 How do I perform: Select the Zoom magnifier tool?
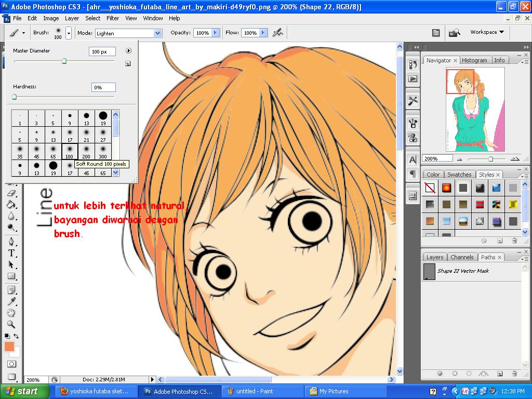pyautogui.click(x=11, y=324)
